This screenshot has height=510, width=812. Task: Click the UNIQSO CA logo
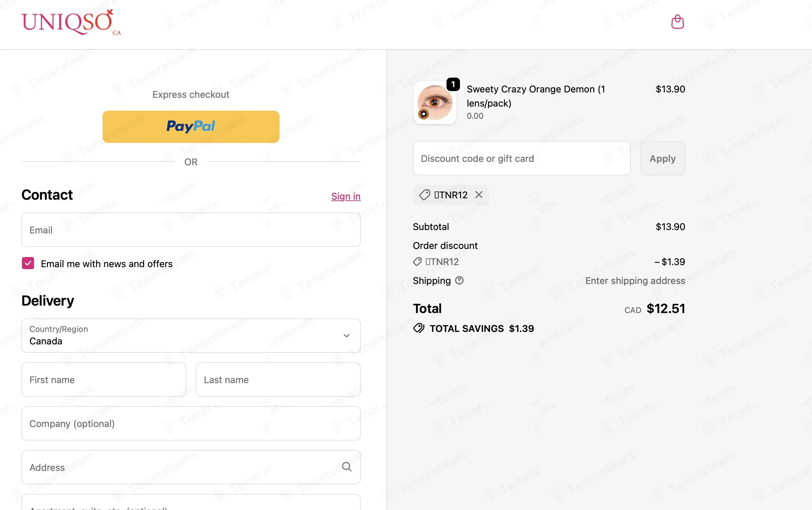coord(71,22)
